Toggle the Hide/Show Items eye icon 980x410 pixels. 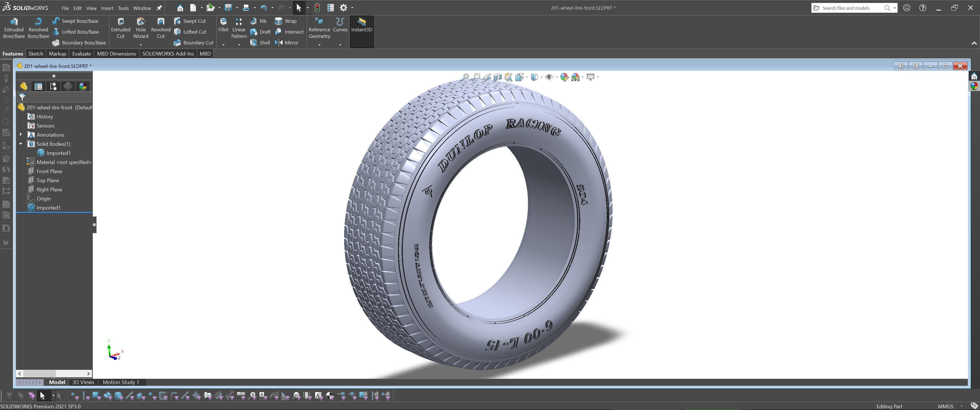[x=549, y=77]
